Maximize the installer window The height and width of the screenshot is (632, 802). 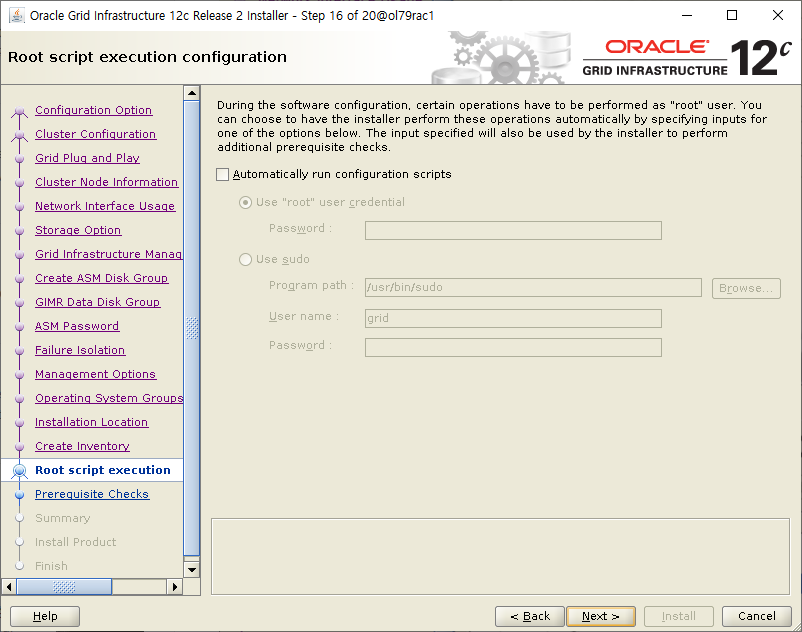(732, 15)
